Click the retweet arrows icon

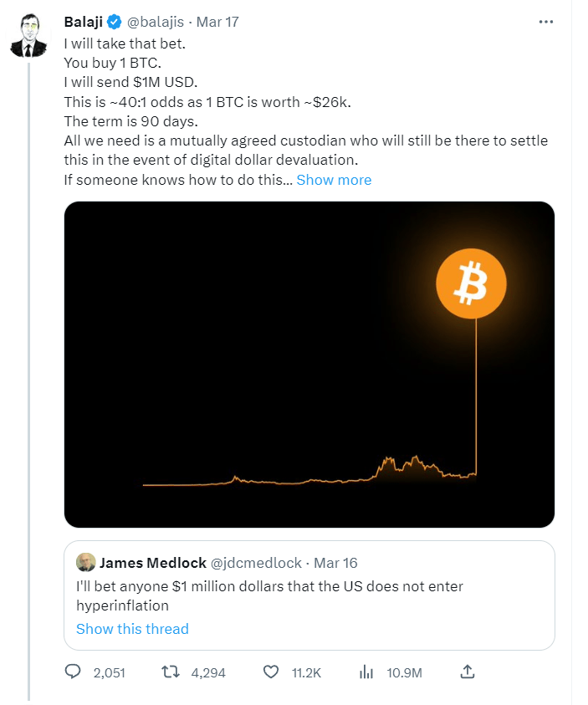click(169, 672)
